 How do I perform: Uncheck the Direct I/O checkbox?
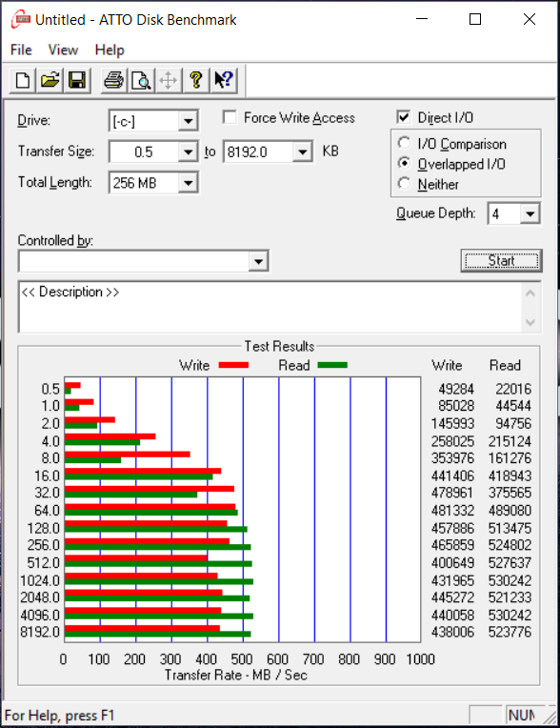(404, 117)
